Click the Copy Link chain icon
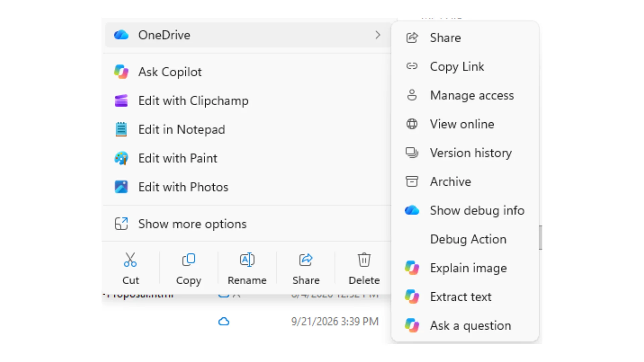Screen dimensions: 644x362 [x=412, y=66]
